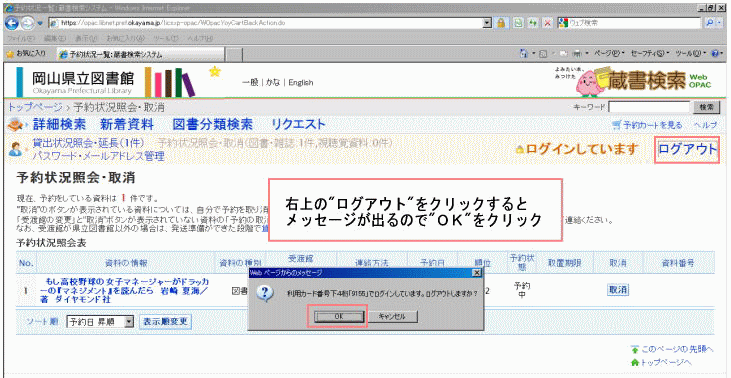Open the ページ command bar dropdown
731x378 pixels.
(609, 54)
